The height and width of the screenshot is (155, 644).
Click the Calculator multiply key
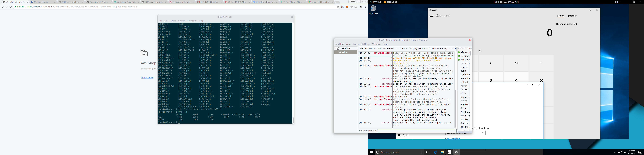[541, 80]
